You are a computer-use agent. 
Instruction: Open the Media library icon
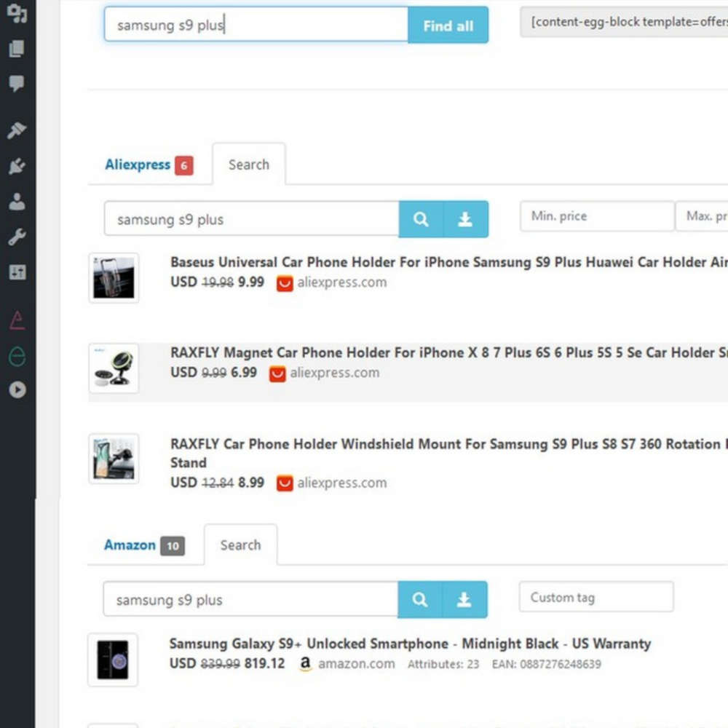point(16,12)
